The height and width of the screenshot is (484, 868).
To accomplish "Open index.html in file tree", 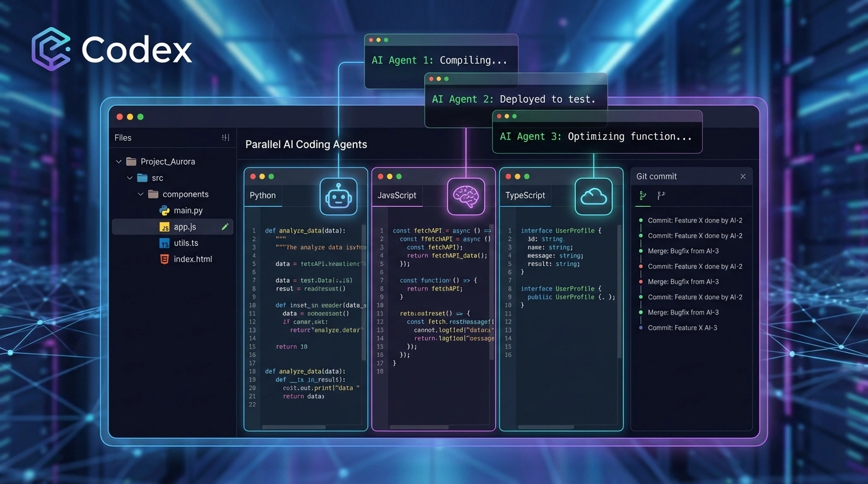I will click(192, 259).
